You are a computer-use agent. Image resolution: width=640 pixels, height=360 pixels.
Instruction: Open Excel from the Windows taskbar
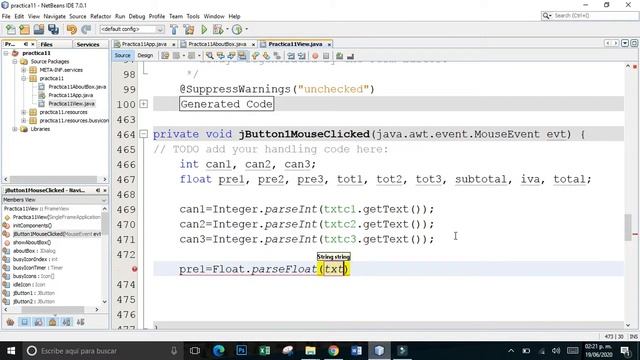(264, 351)
